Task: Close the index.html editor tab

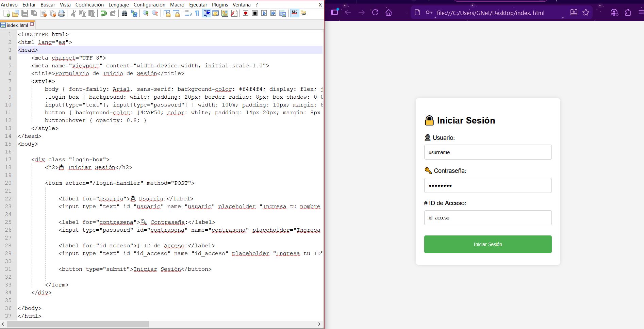Action: [32, 24]
